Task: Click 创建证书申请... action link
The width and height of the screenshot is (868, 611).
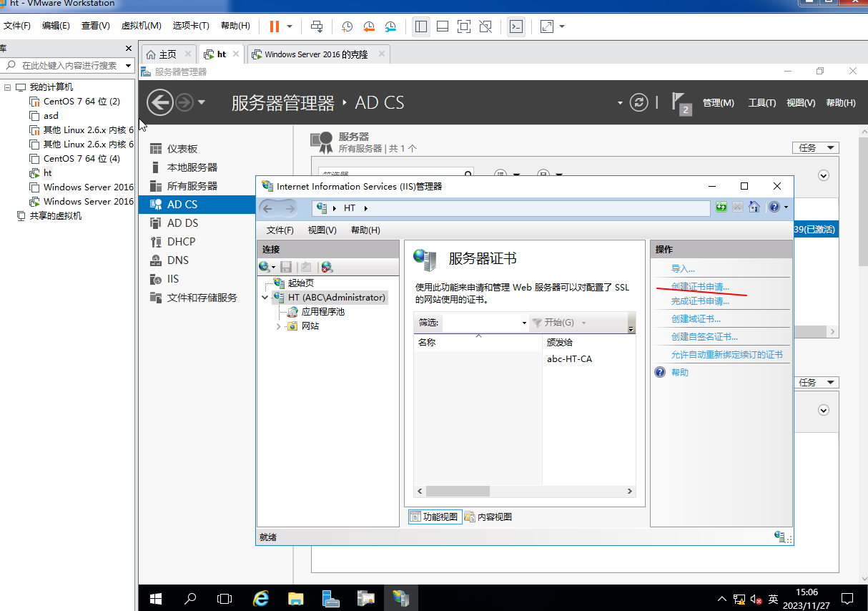Action: pyautogui.click(x=700, y=287)
